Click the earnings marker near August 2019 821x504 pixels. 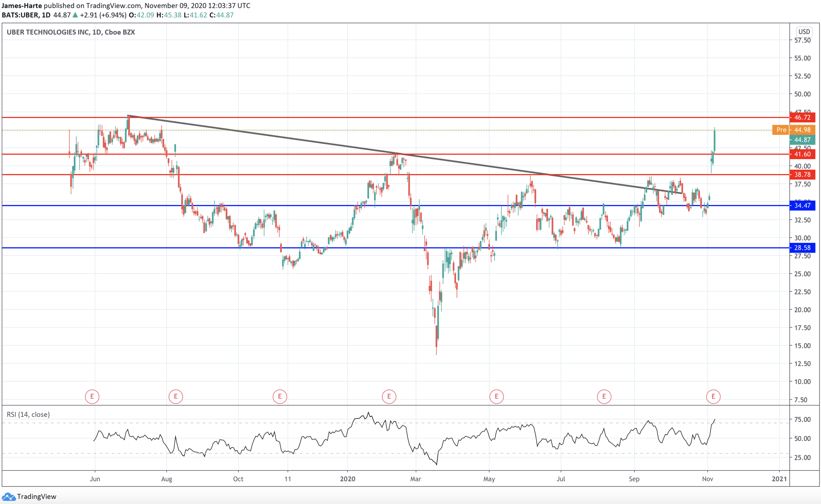tap(176, 396)
